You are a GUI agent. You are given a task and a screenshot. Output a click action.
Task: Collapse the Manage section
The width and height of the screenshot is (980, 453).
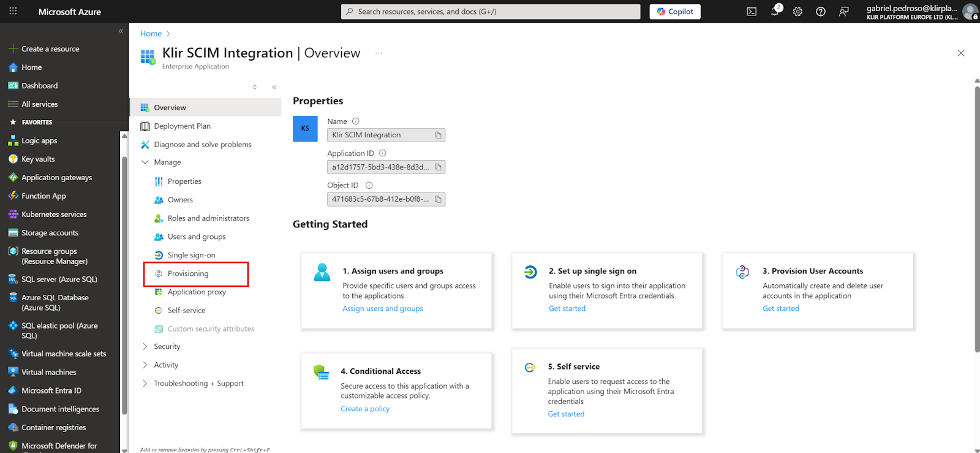click(145, 162)
